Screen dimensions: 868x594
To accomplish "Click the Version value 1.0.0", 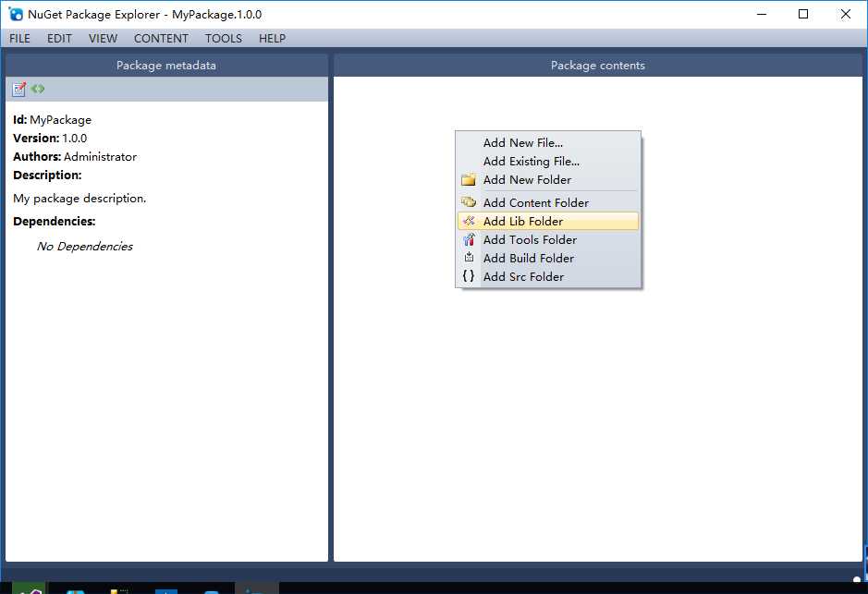I will (74, 139).
